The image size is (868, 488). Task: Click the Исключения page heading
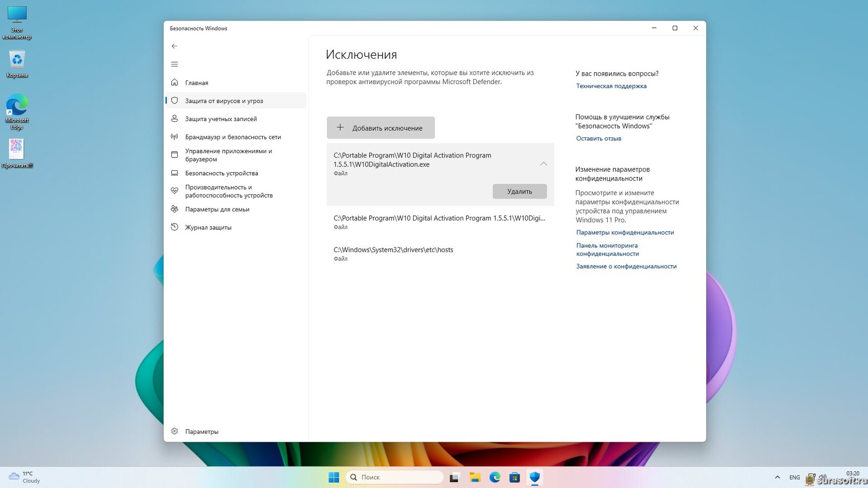pos(361,55)
